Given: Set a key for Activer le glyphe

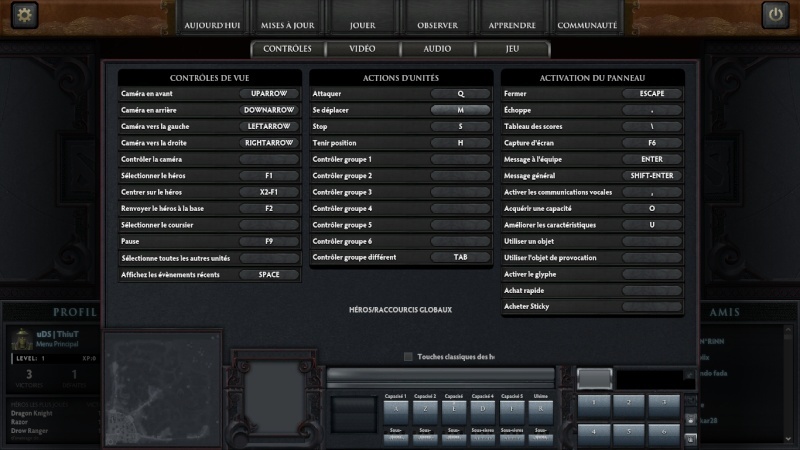Looking at the screenshot, I should (x=652, y=274).
